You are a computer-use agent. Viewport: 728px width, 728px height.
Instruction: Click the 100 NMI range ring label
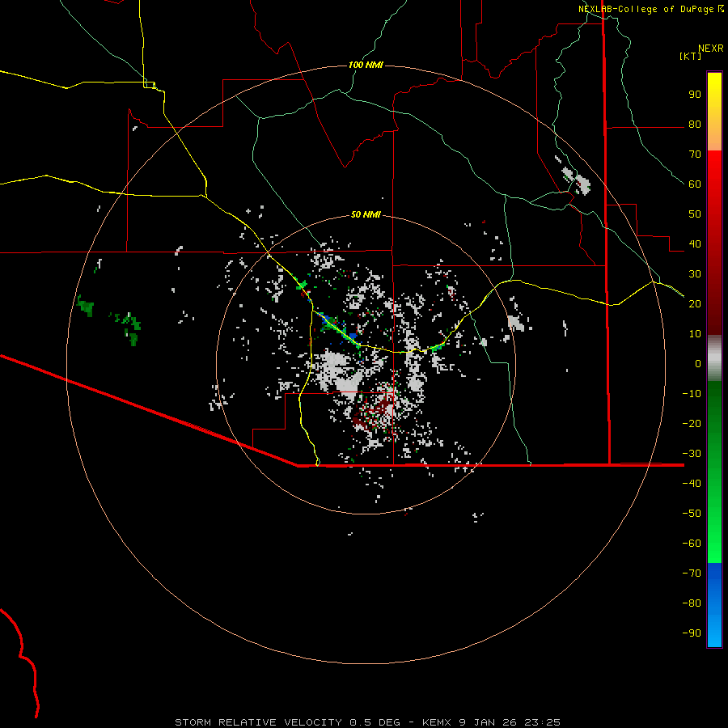366,65
